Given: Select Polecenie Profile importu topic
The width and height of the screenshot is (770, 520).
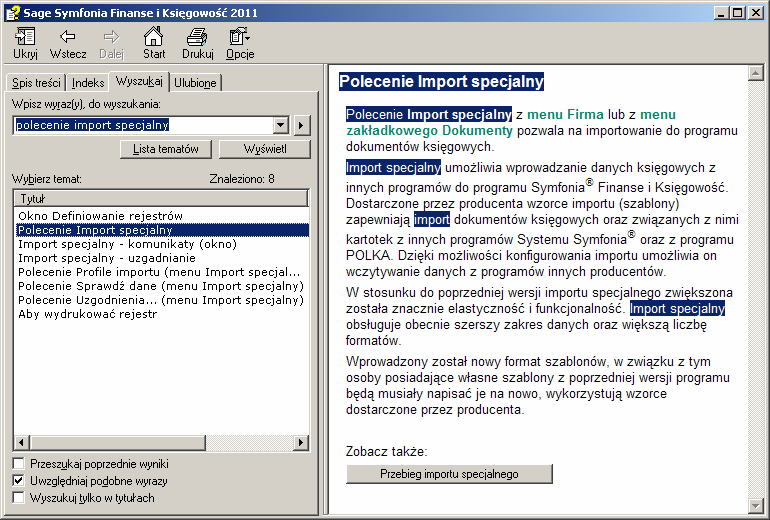Looking at the screenshot, I should click(159, 272).
